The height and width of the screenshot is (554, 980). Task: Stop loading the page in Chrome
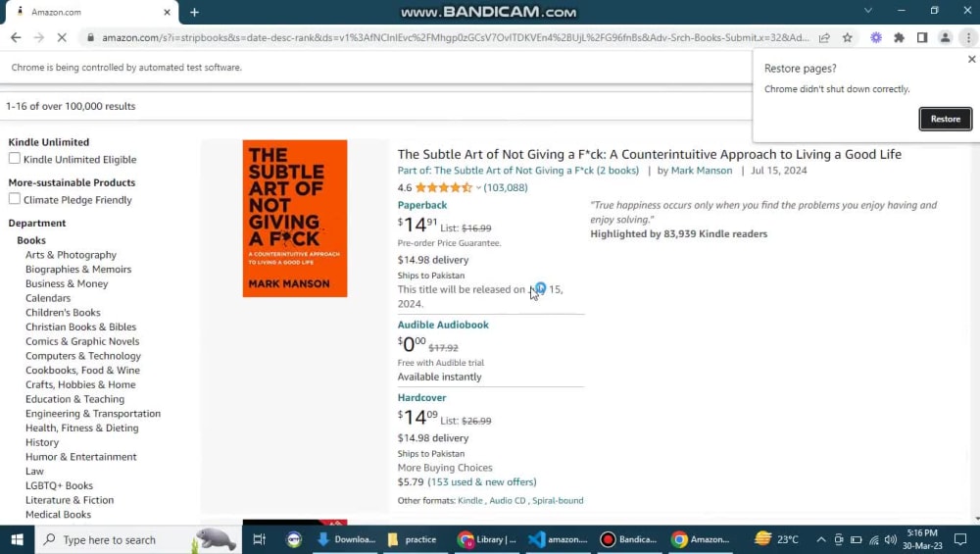[62, 37]
